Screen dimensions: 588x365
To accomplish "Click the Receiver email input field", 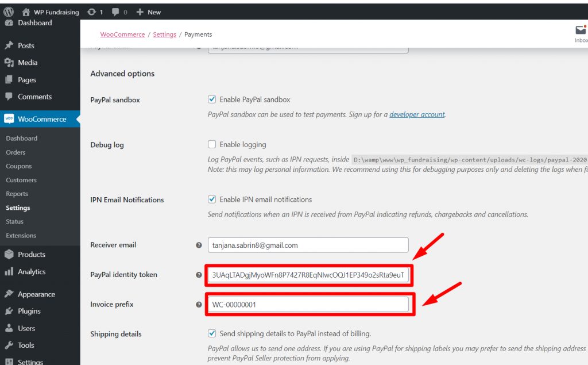I will (308, 245).
